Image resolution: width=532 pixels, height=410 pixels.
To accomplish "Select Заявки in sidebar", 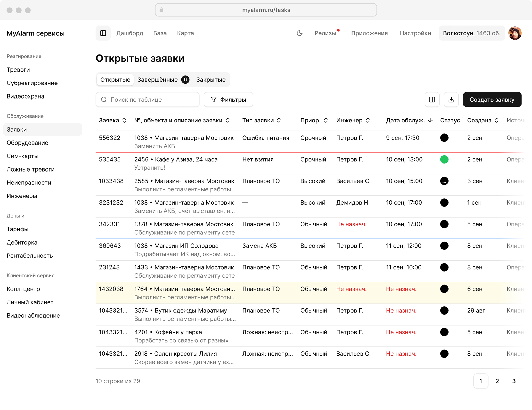I will (x=43, y=129).
